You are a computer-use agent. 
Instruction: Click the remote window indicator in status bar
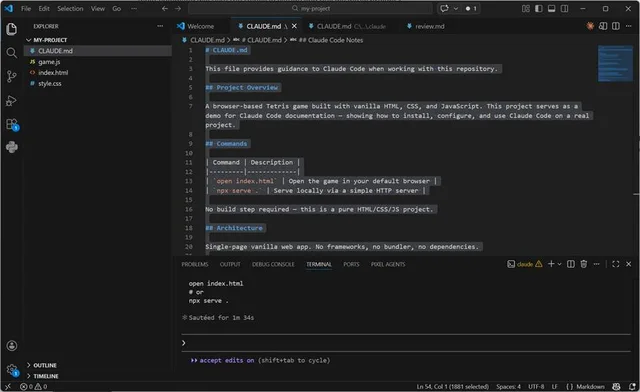(x=7, y=386)
